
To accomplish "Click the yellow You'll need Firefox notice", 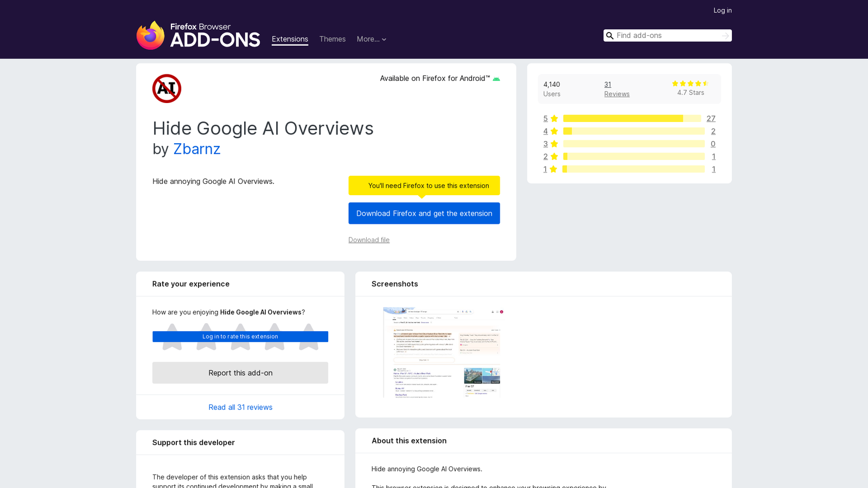I will (x=424, y=185).
